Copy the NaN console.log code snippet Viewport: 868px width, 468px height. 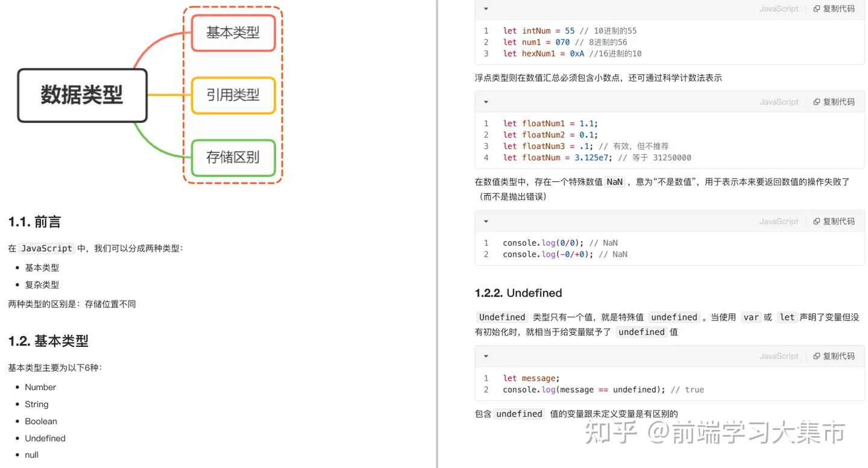pos(834,220)
